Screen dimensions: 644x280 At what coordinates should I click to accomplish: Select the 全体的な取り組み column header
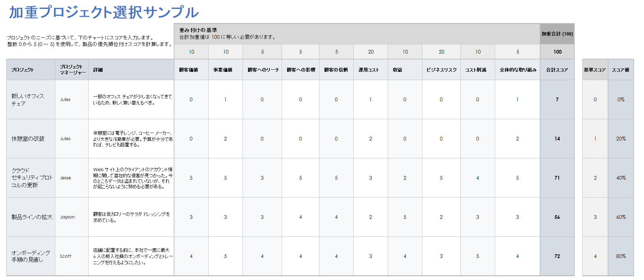point(517,70)
